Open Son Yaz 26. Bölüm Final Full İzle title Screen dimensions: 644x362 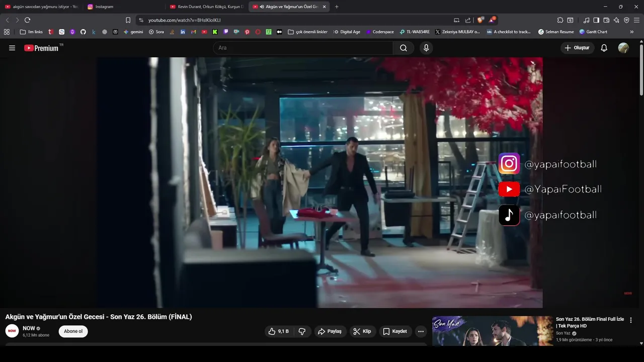click(x=590, y=322)
